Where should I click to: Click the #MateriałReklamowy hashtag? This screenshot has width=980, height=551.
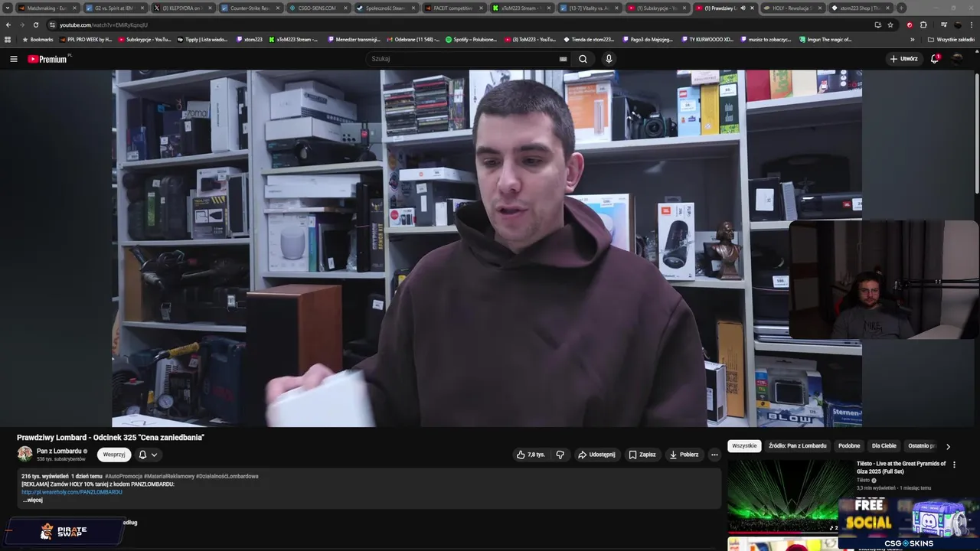pyautogui.click(x=169, y=476)
